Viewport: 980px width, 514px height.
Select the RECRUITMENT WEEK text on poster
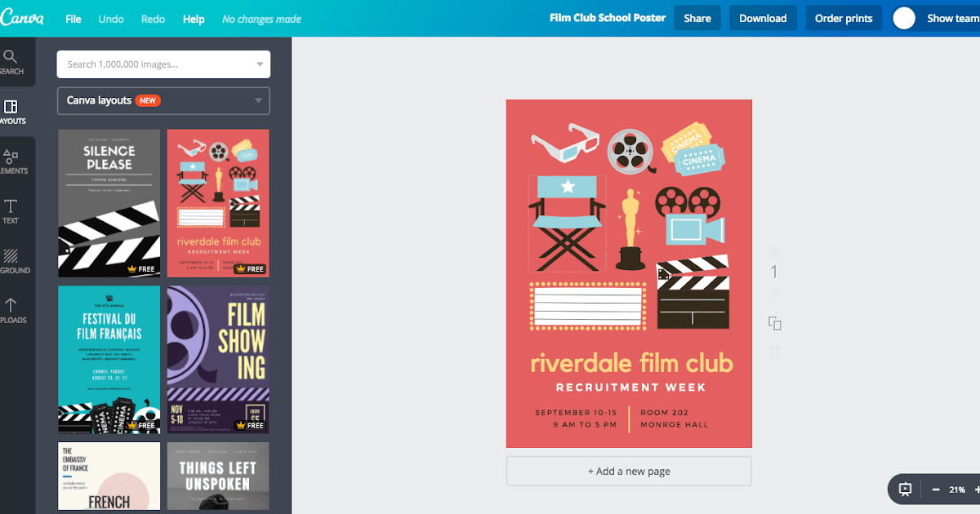[x=630, y=388]
